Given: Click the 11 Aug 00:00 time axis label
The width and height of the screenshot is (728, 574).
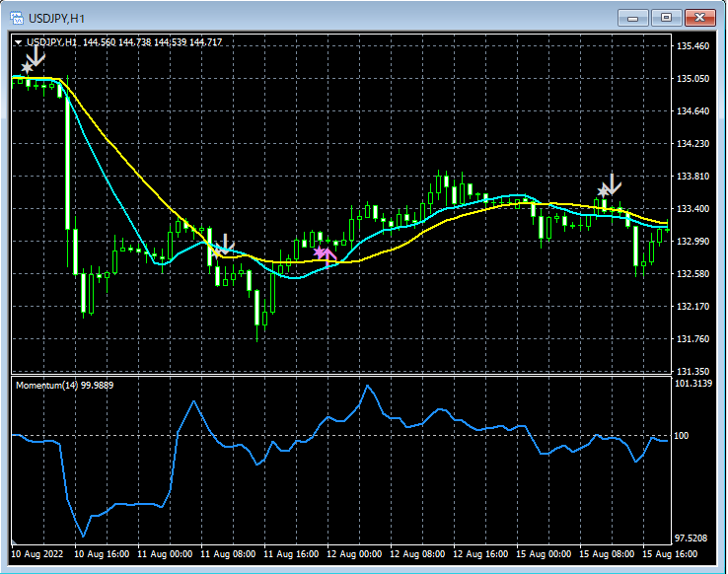Looking at the screenshot, I should [x=165, y=554].
